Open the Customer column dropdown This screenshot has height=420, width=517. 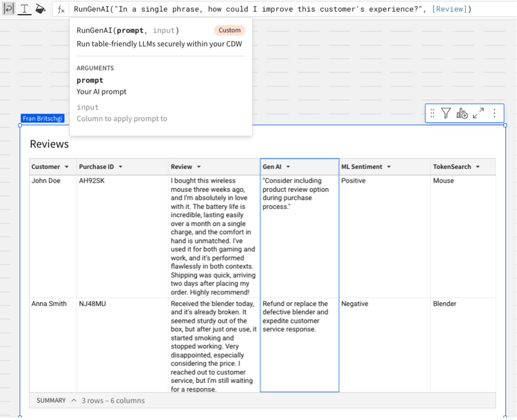point(67,167)
